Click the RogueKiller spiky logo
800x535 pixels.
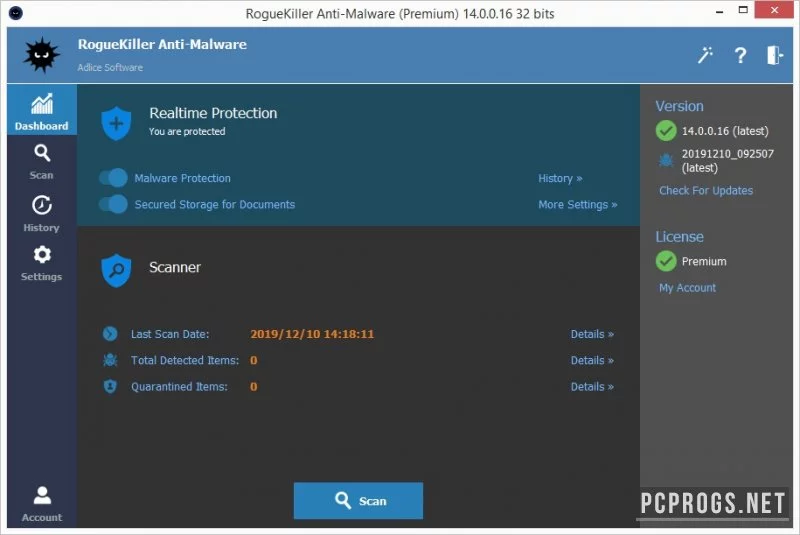[x=41, y=55]
